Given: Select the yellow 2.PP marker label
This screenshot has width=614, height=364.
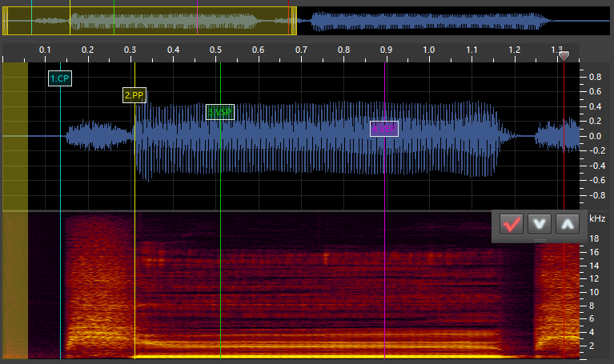Looking at the screenshot, I should click(x=134, y=95).
